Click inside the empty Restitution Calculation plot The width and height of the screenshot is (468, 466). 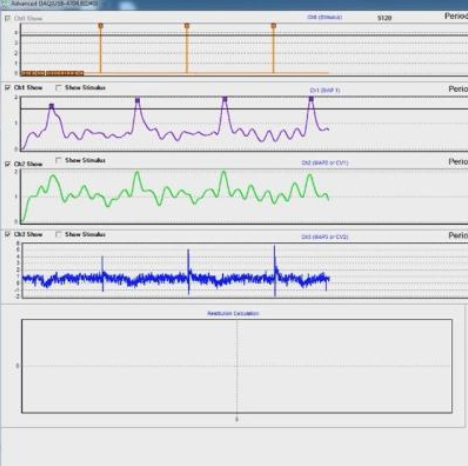pos(237,366)
